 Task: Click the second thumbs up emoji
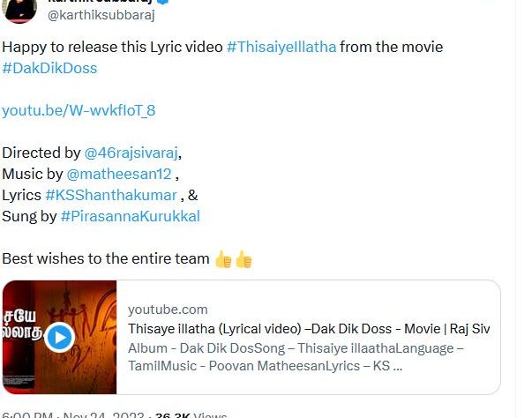[x=244, y=259]
